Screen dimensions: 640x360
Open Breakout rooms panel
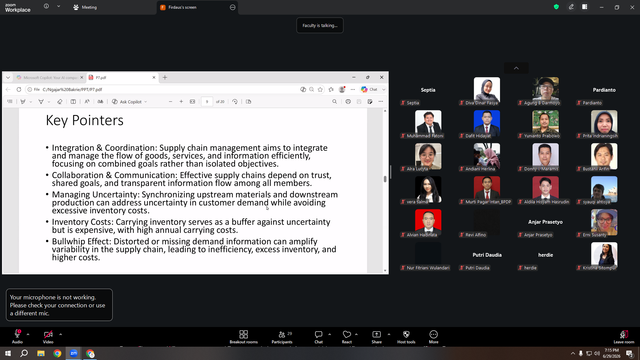(244, 337)
